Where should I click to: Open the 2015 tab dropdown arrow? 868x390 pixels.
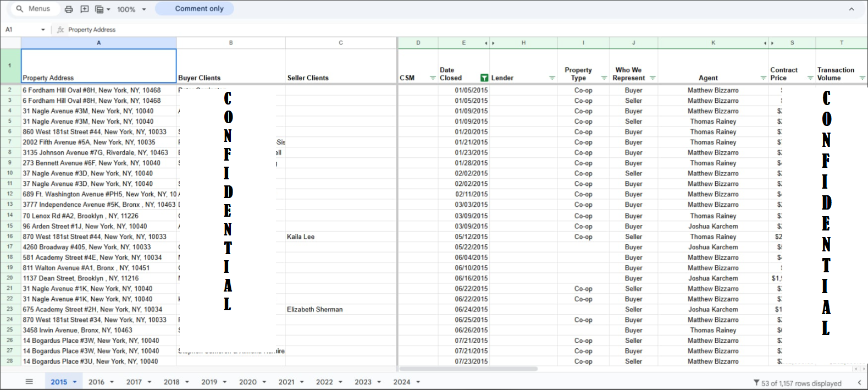[x=75, y=382]
